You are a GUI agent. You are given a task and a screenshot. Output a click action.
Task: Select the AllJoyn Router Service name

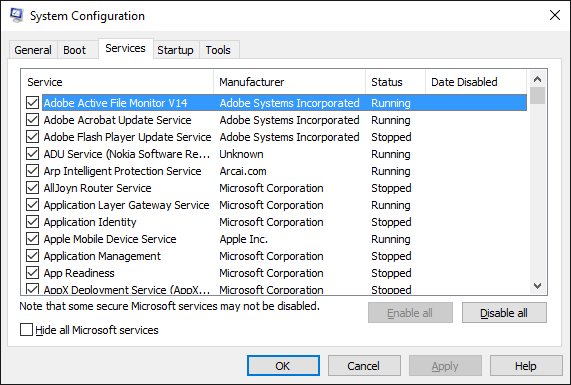tap(97, 188)
